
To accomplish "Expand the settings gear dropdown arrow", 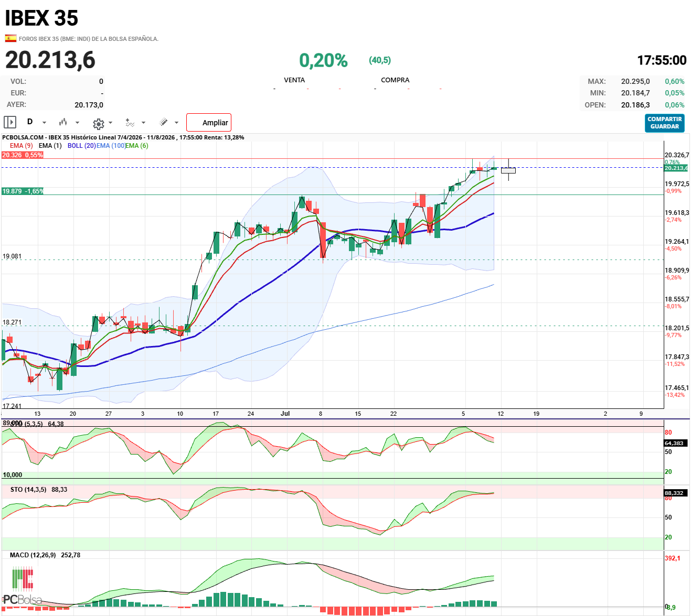I will click(110, 123).
